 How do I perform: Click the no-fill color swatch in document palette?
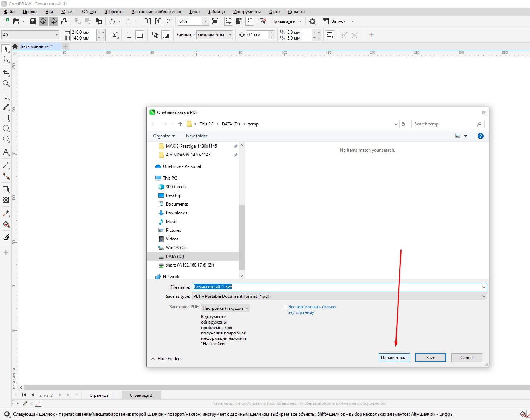coord(38,403)
